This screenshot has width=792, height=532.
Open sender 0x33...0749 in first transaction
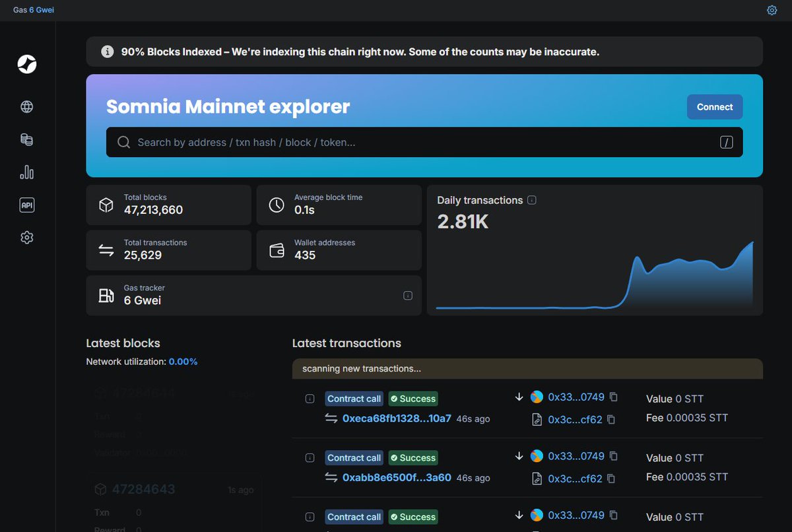pyautogui.click(x=576, y=397)
